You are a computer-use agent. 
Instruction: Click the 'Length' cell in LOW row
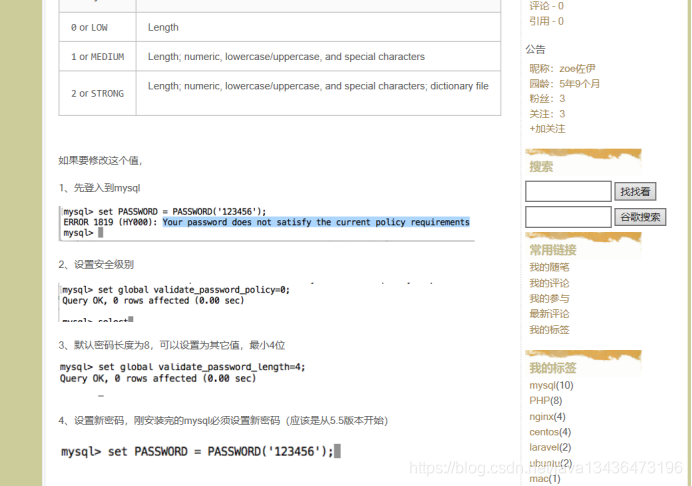[318, 27]
